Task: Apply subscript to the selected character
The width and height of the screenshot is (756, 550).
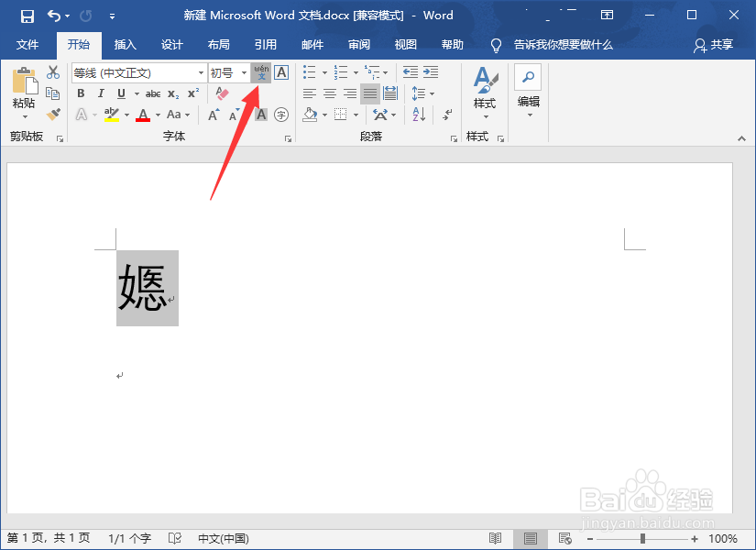Action: point(171,93)
